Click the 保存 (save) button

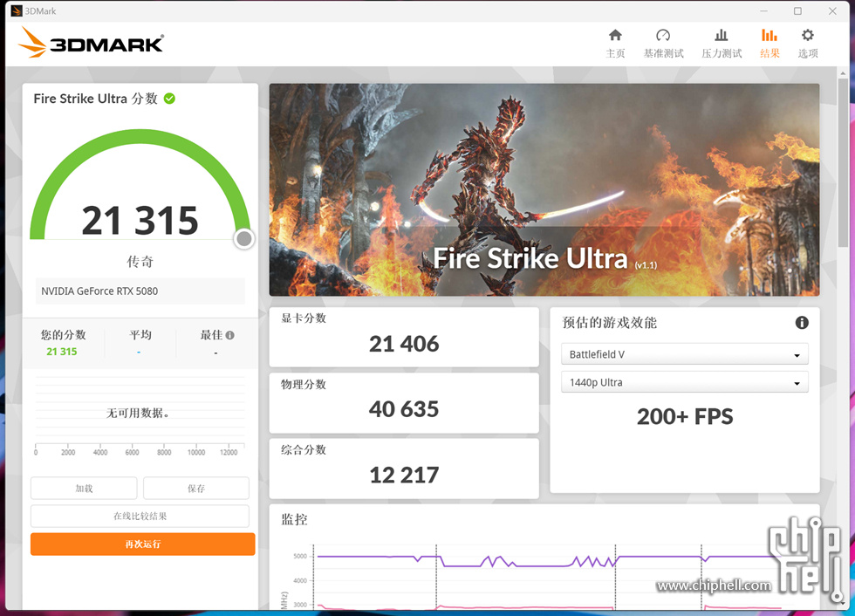pos(196,489)
